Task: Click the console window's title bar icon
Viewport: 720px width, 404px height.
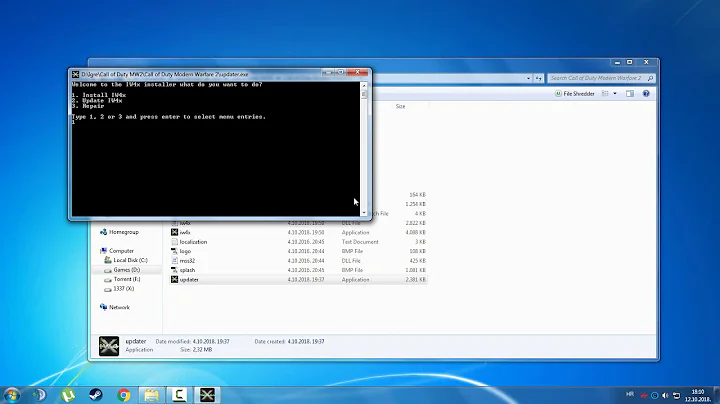Action: (75, 74)
